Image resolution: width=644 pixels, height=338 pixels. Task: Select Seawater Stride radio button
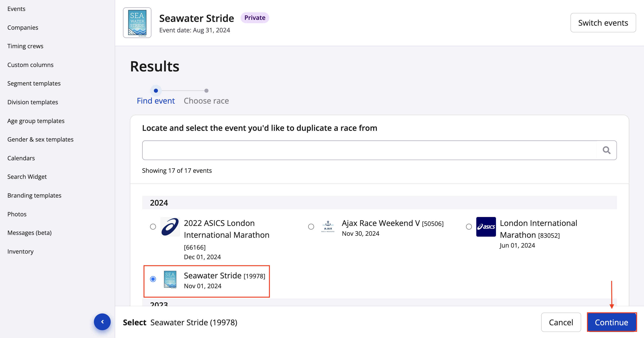point(153,279)
